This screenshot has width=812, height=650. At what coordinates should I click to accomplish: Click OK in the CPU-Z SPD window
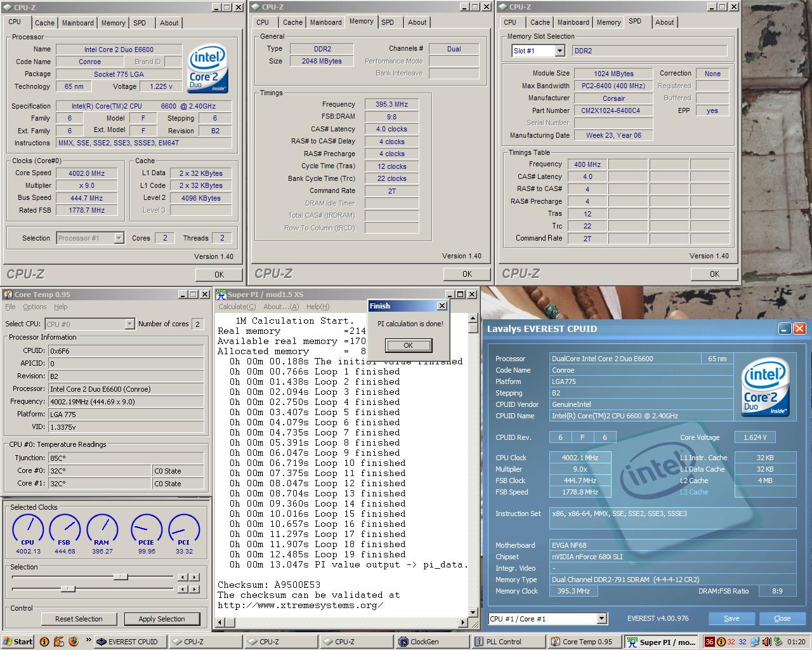tap(714, 274)
